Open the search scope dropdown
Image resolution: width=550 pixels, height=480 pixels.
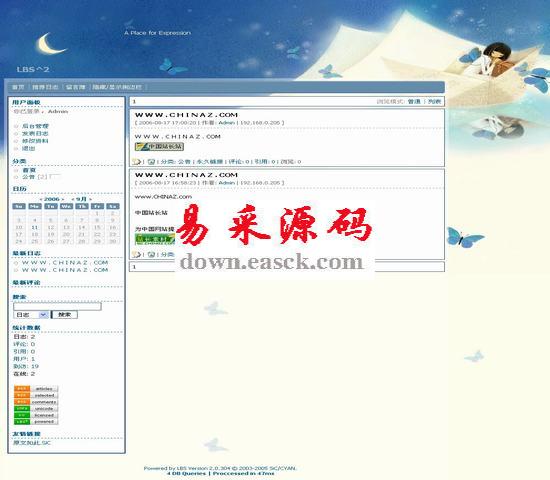[x=31, y=315]
